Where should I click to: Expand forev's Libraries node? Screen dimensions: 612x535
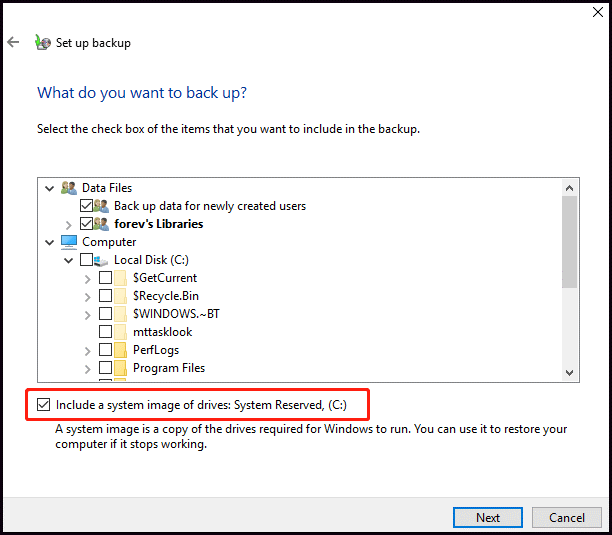(x=68, y=224)
